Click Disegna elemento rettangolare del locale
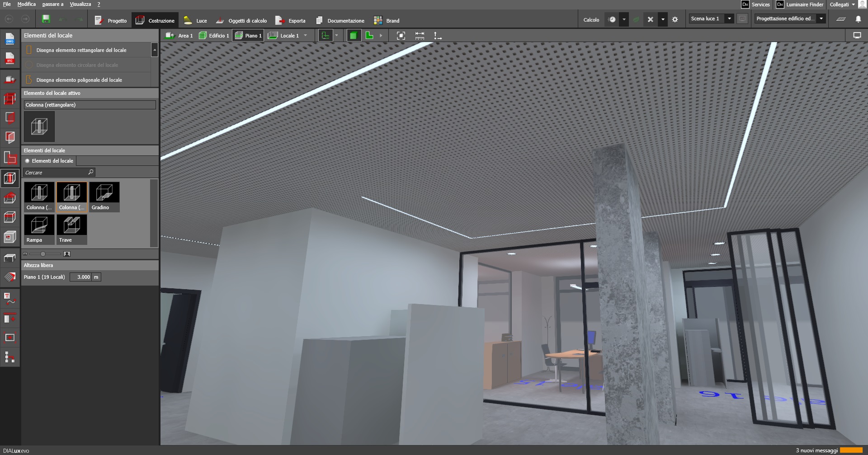The image size is (868, 455). click(86, 50)
